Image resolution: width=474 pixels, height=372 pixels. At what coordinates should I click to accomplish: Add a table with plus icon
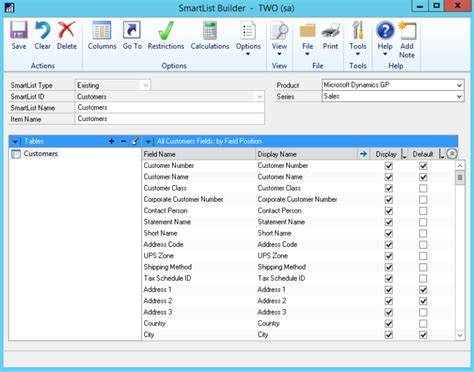point(112,141)
